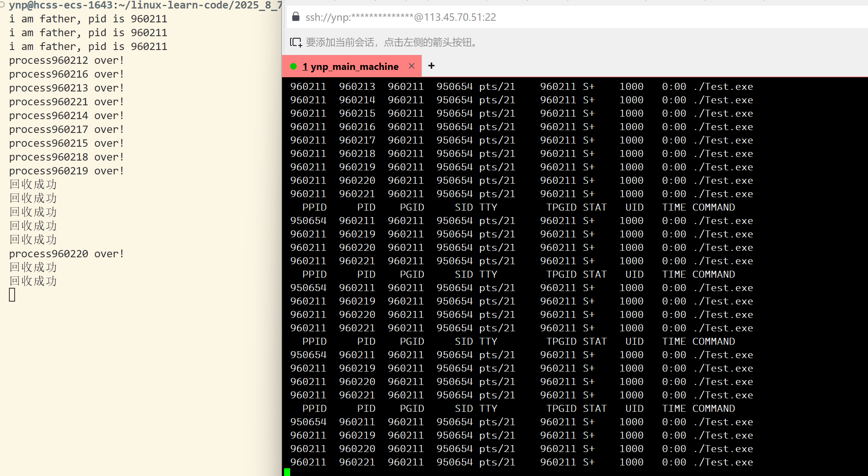Click the first PGID header in the ps output

412,207
